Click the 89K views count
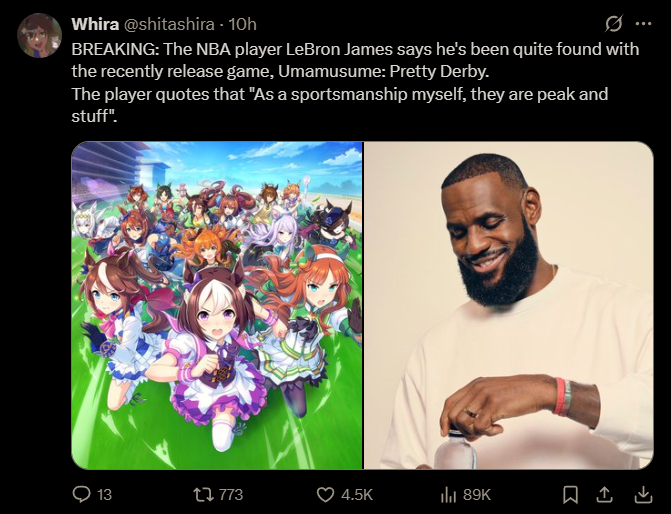 476,495
